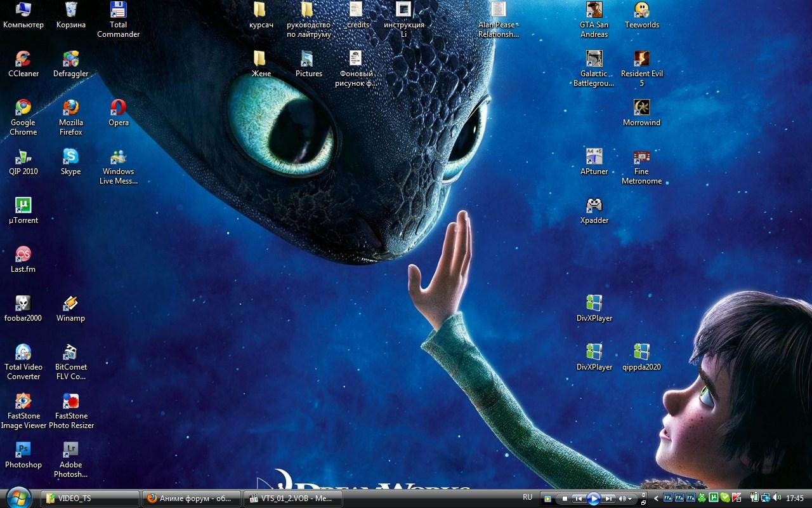Select the Xpadder shortcut icon

coord(594,206)
